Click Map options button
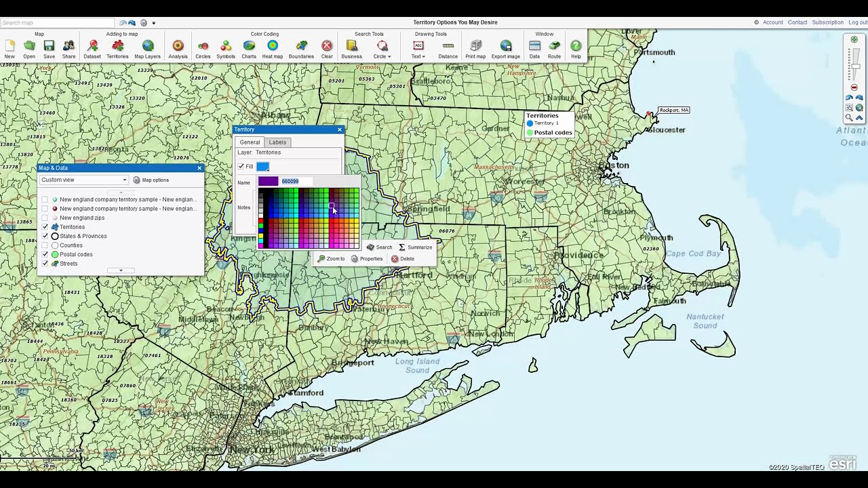 (151, 180)
